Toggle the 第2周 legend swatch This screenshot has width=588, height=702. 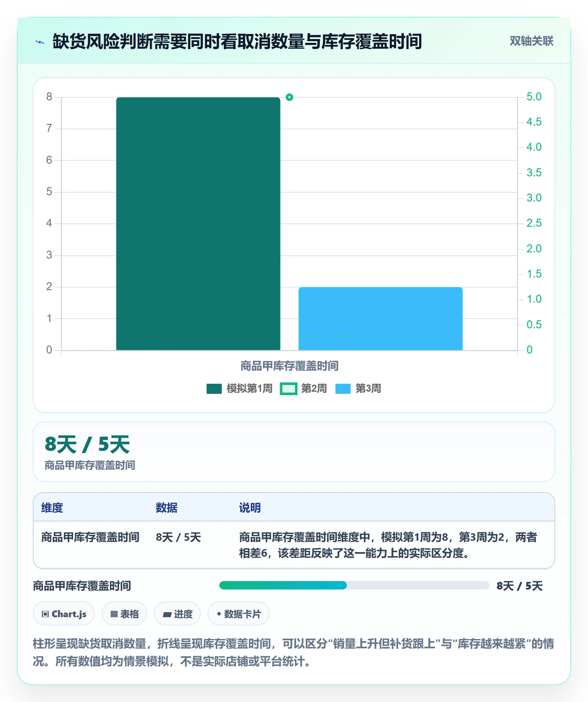(289, 389)
